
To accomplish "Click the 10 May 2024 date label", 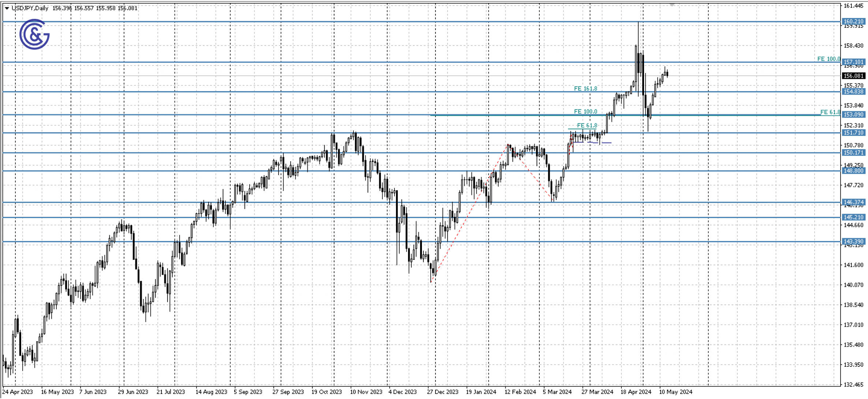I will (x=676, y=392).
